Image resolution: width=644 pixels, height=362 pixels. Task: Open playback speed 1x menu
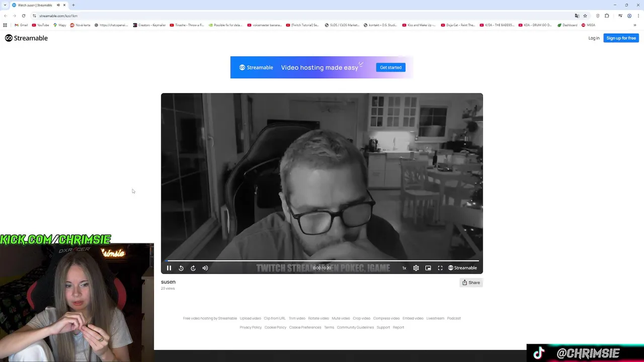404,268
